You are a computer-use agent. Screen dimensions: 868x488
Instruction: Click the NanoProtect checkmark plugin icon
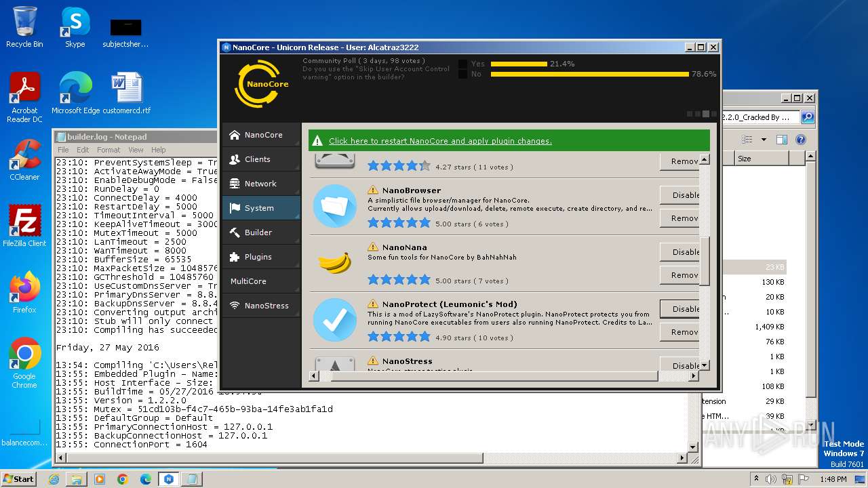[x=335, y=320]
